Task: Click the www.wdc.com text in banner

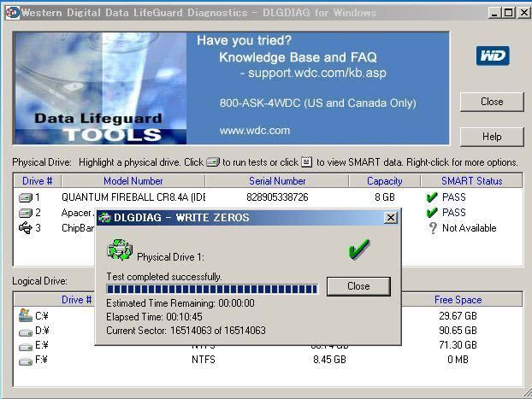Action: point(255,131)
